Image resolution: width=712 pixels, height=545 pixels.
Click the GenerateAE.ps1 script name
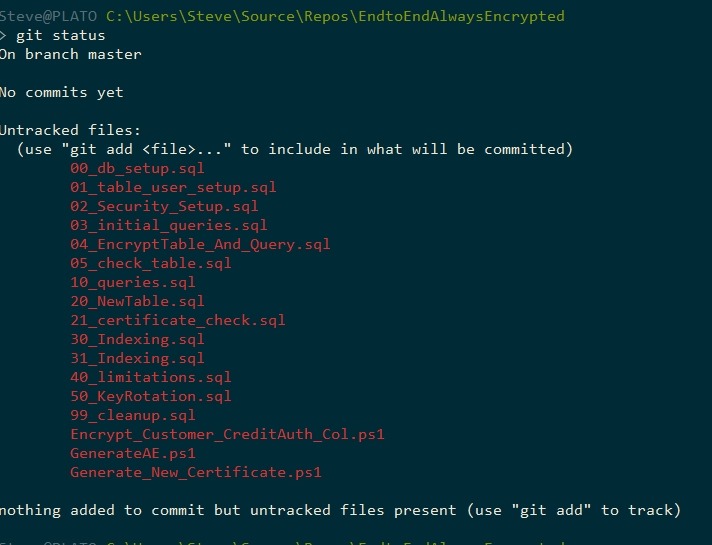132,453
